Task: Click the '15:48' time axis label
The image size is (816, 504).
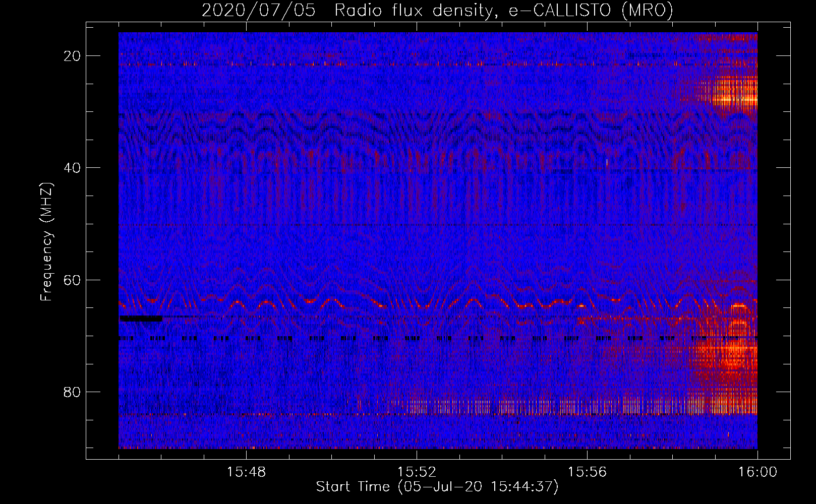Action: point(246,472)
